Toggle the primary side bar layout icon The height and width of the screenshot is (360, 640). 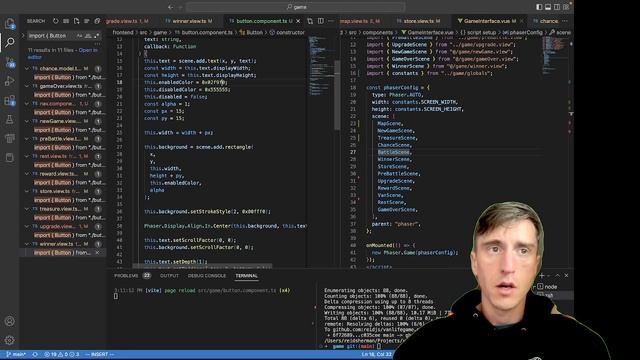pos(539,7)
